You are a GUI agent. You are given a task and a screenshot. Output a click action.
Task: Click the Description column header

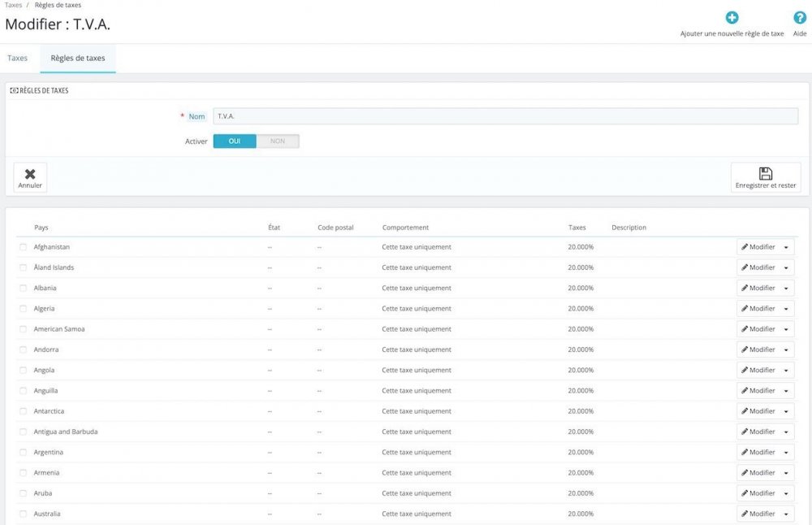(x=628, y=228)
